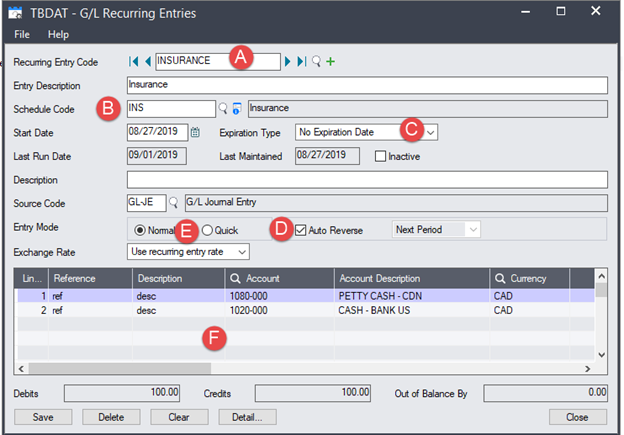Expand the Expiration Type dropdown
Screen dimensions: 624x435
(430, 132)
